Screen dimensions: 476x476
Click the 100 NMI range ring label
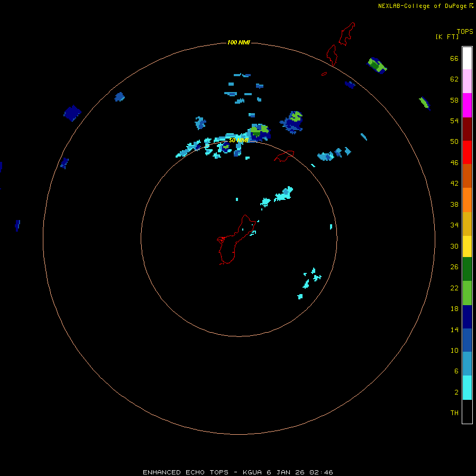click(239, 42)
